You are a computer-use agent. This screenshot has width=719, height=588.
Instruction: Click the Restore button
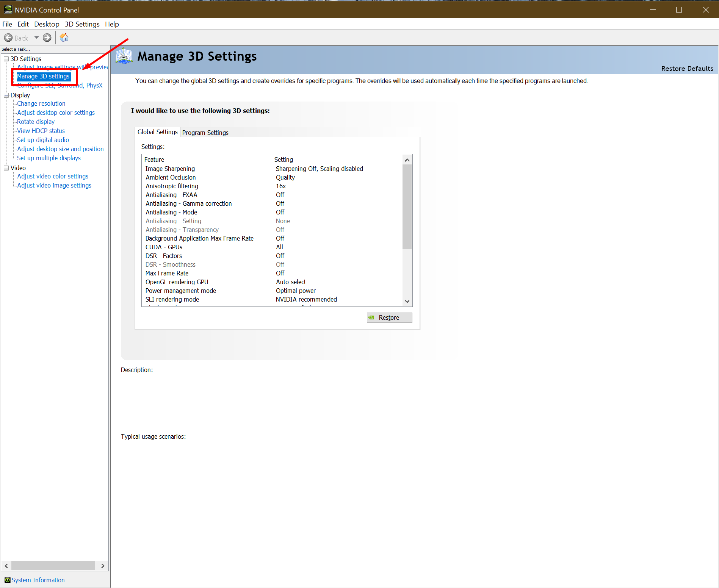(389, 317)
